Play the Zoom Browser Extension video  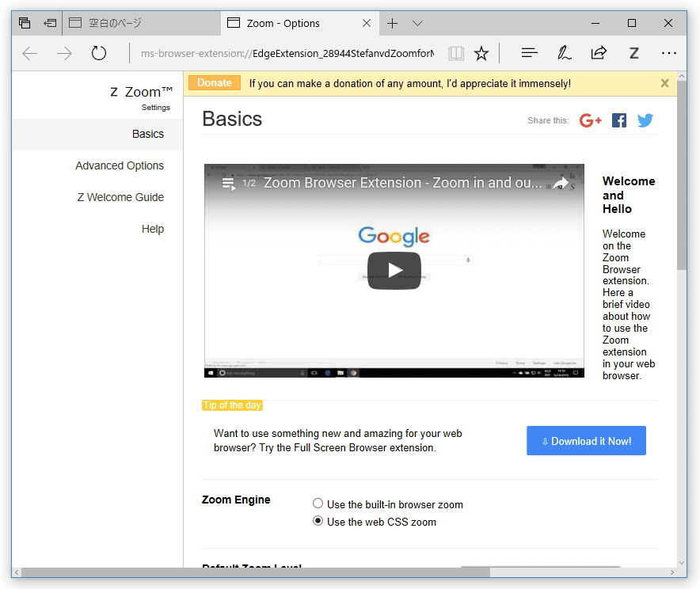394,271
